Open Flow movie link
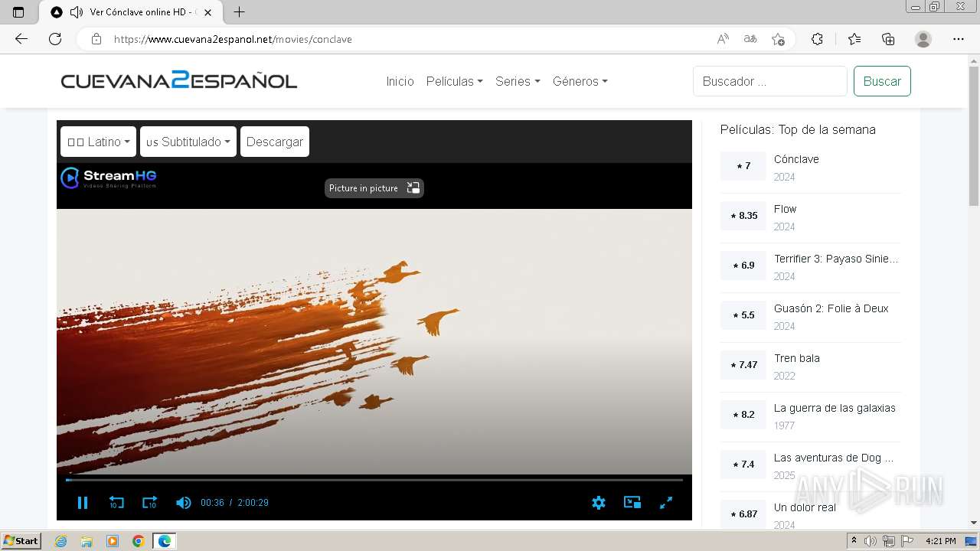 coord(785,209)
